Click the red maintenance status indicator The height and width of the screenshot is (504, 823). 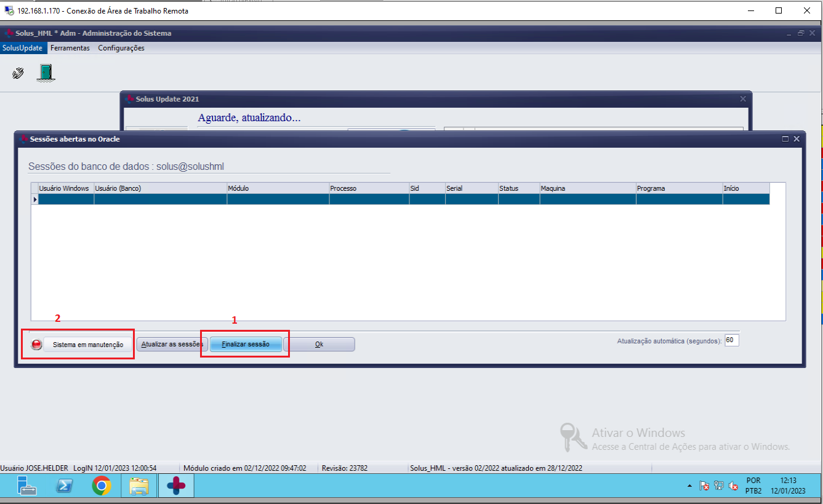coord(36,345)
